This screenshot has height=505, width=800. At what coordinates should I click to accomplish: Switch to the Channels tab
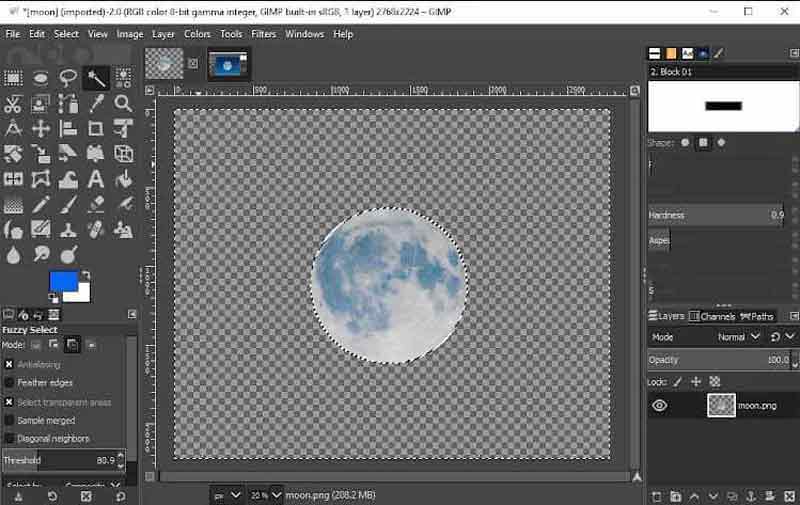[x=716, y=316]
